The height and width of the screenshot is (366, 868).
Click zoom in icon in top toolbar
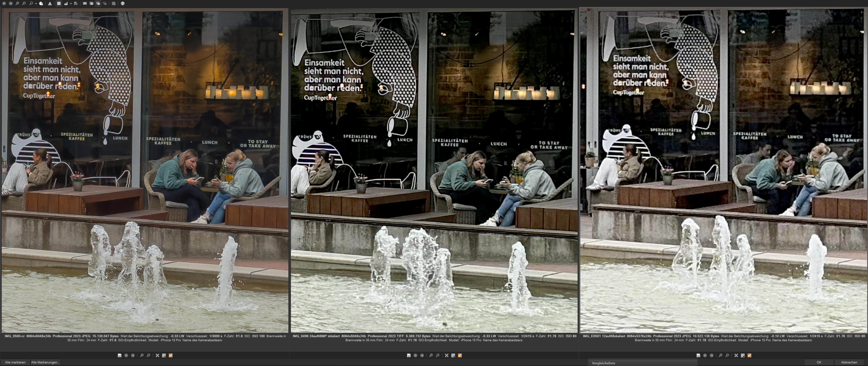pyautogui.click(x=17, y=3)
